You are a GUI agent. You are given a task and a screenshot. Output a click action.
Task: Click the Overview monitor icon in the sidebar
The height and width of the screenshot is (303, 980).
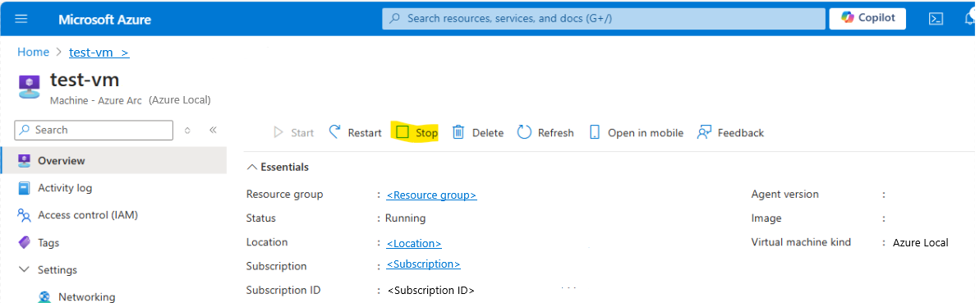[25, 161]
